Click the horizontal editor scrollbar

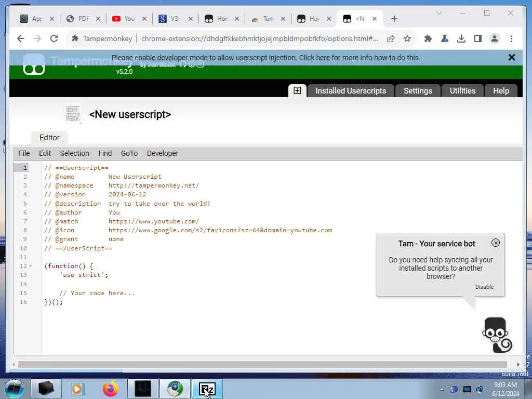262,364
